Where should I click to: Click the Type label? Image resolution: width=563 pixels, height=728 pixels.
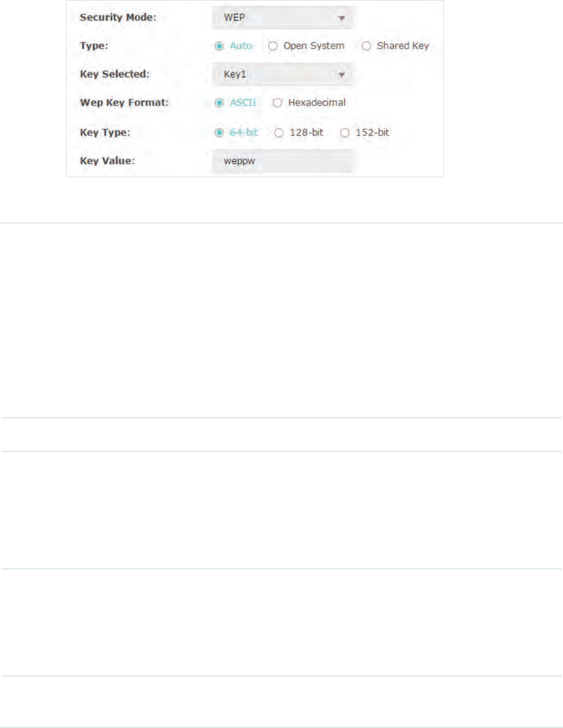[94, 46]
